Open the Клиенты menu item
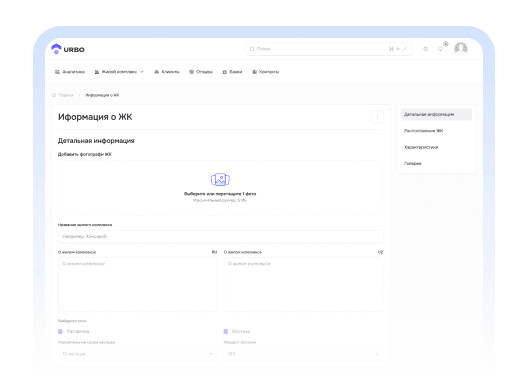529x380 pixels. point(167,72)
